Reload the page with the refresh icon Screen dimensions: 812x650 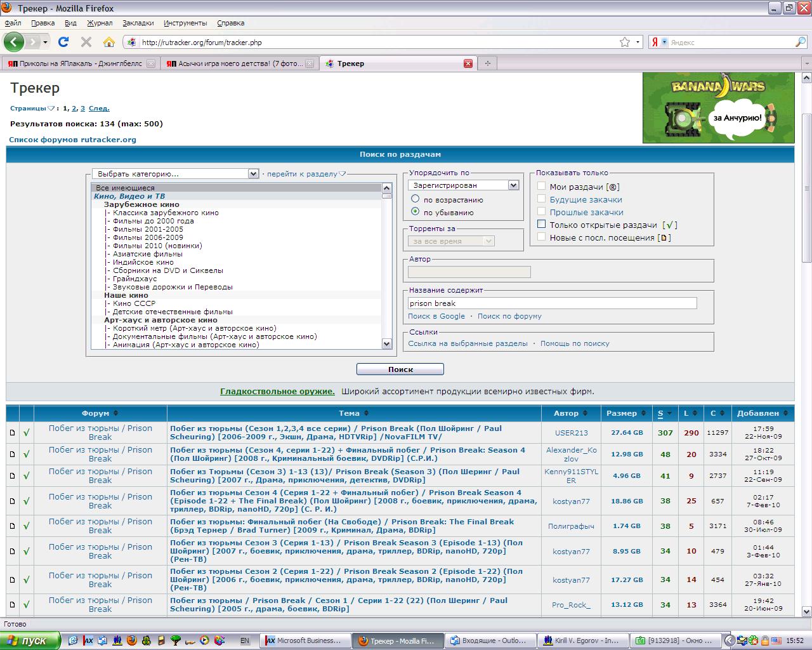pyautogui.click(x=63, y=43)
